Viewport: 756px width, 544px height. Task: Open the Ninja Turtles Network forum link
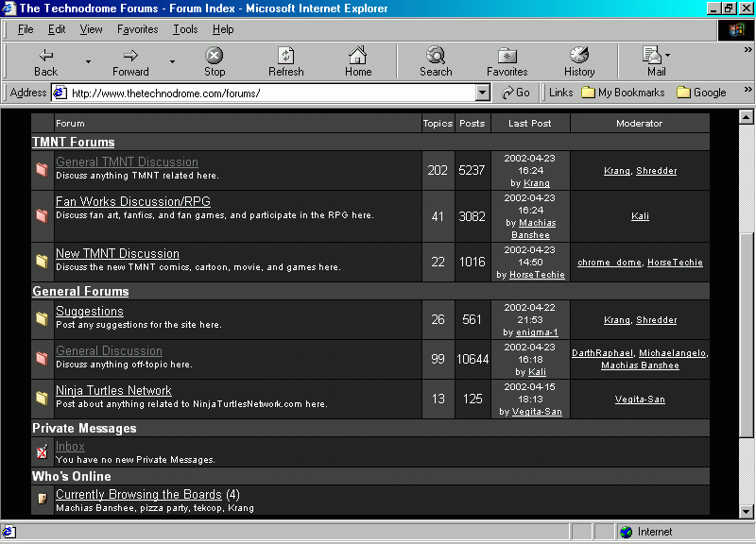113,390
